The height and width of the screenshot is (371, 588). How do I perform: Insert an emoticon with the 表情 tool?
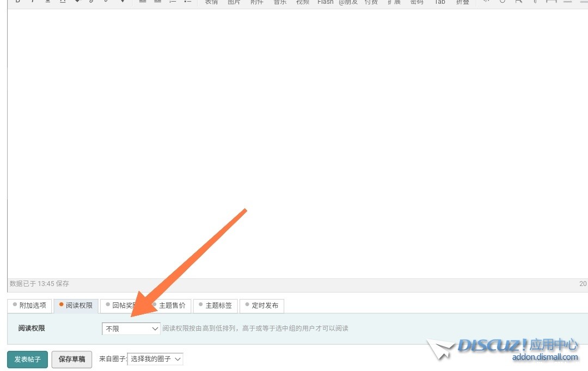(x=211, y=2)
